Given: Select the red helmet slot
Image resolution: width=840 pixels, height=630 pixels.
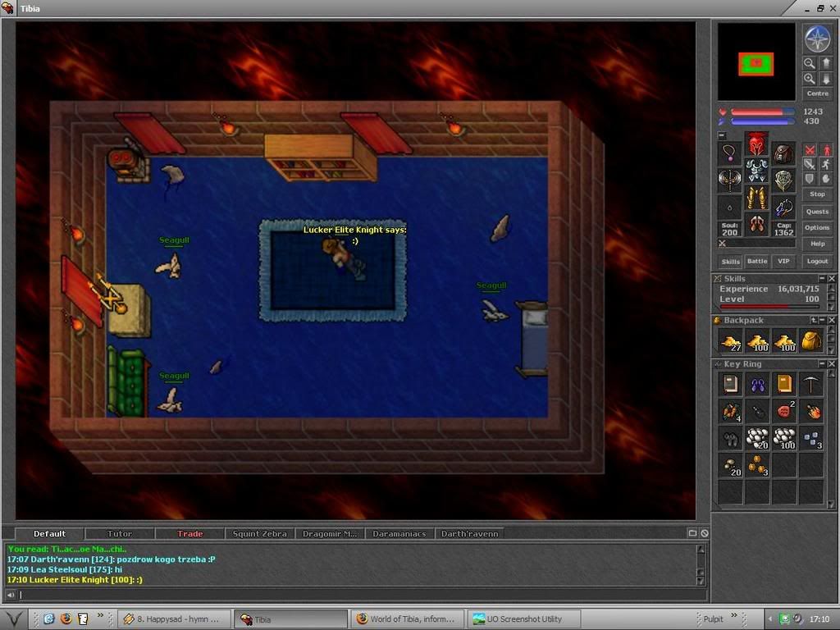Looking at the screenshot, I should point(756,144).
